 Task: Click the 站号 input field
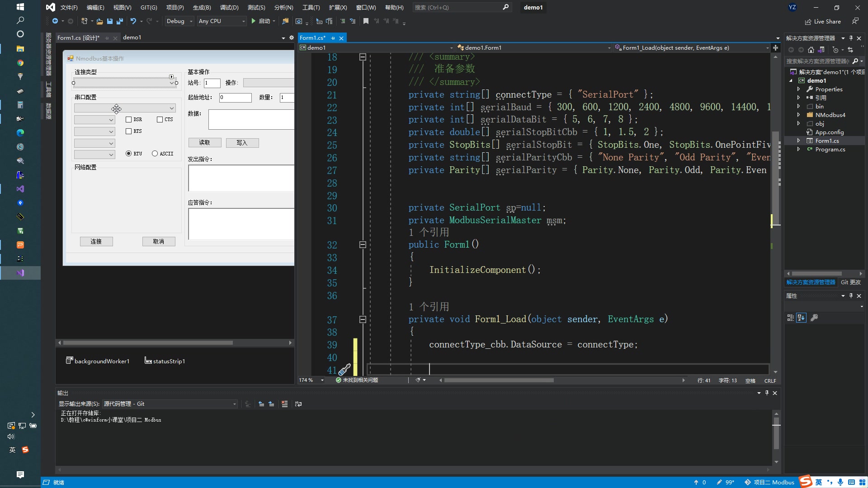(212, 83)
